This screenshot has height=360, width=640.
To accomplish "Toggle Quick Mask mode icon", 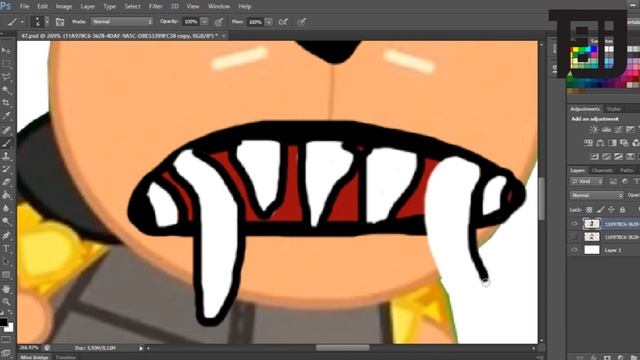I will pos(6,340).
